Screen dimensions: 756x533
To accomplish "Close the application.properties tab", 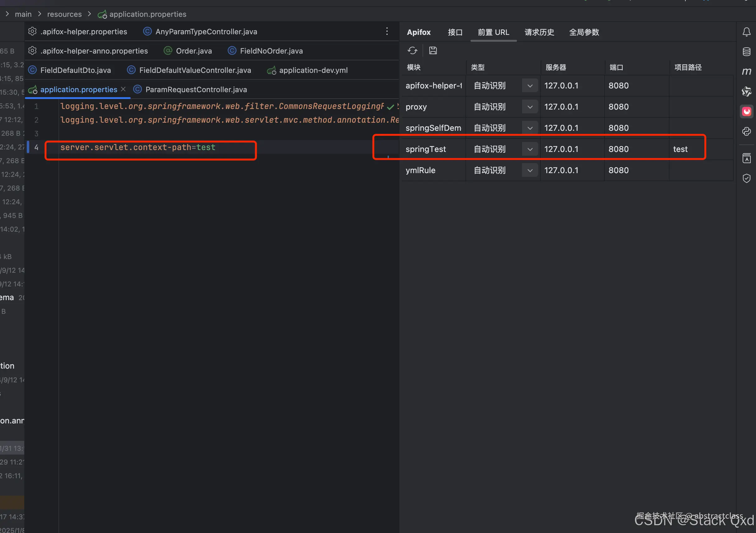I will coord(123,89).
